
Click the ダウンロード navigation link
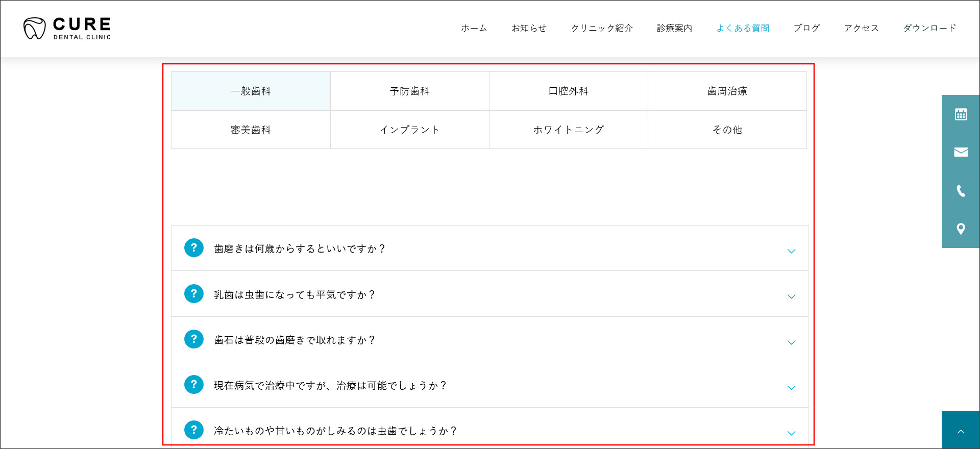929,28
